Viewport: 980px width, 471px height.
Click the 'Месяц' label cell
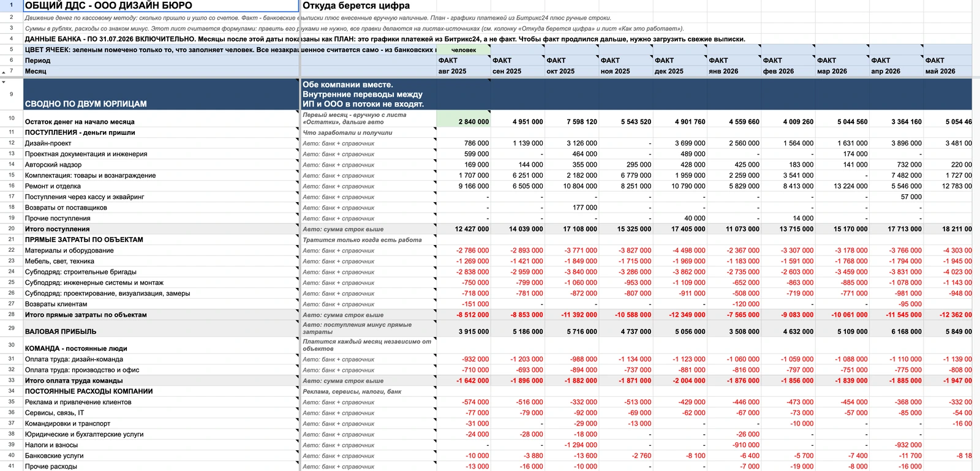tap(162, 71)
